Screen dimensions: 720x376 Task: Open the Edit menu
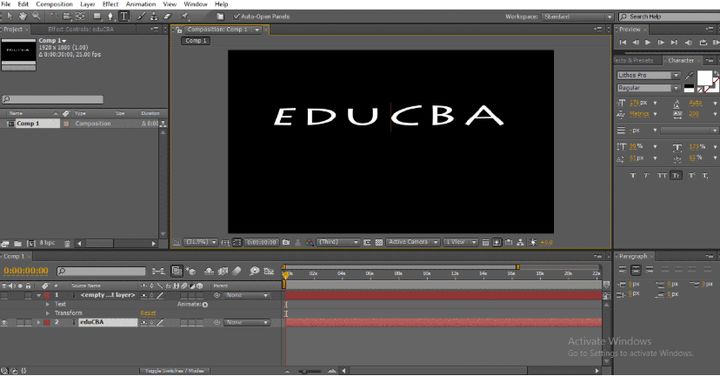pos(23,4)
